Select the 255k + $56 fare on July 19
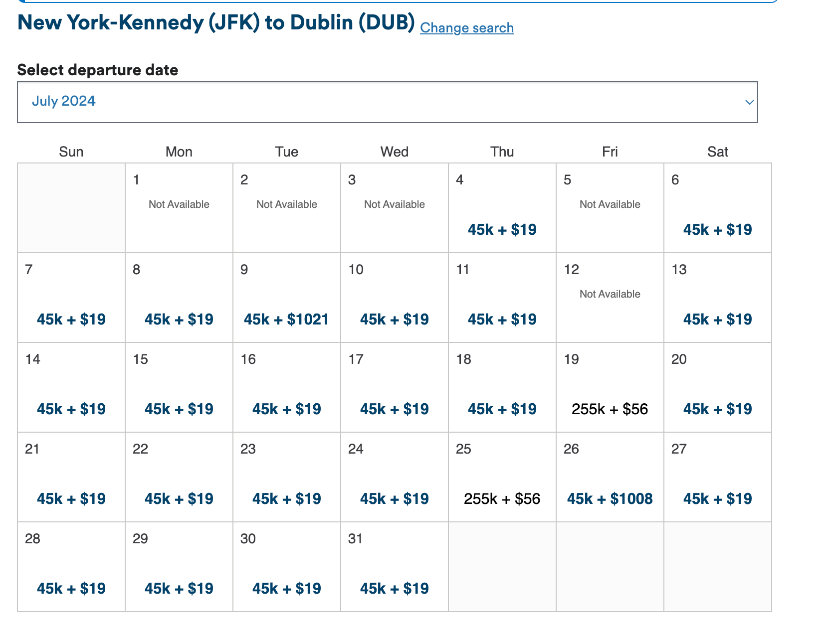Screen dimensions: 828x644 pos(610,409)
